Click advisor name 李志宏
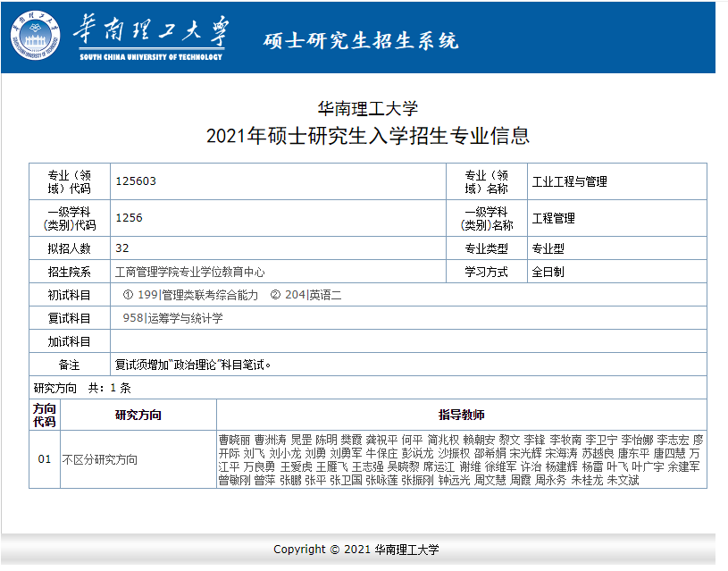Image resolution: width=728 pixels, height=571 pixels. pos(674,440)
